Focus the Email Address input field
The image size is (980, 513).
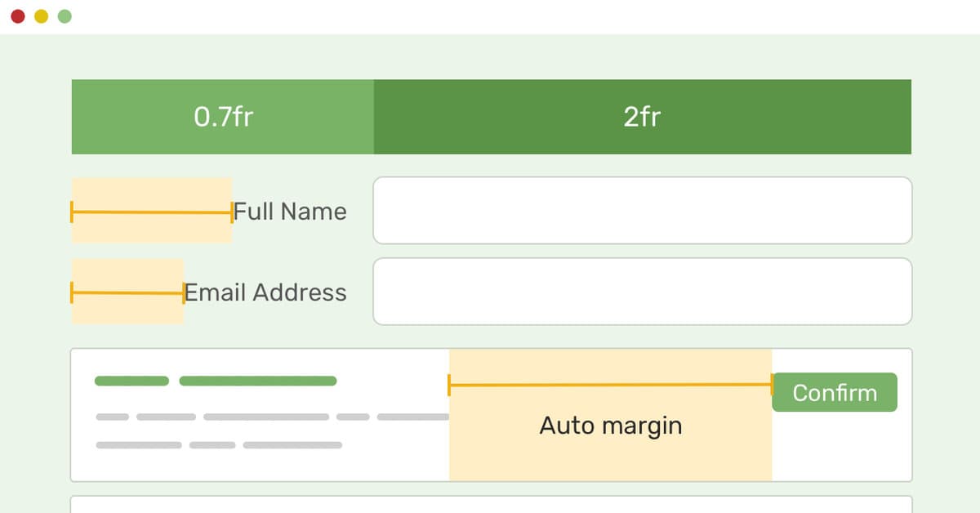[642, 292]
